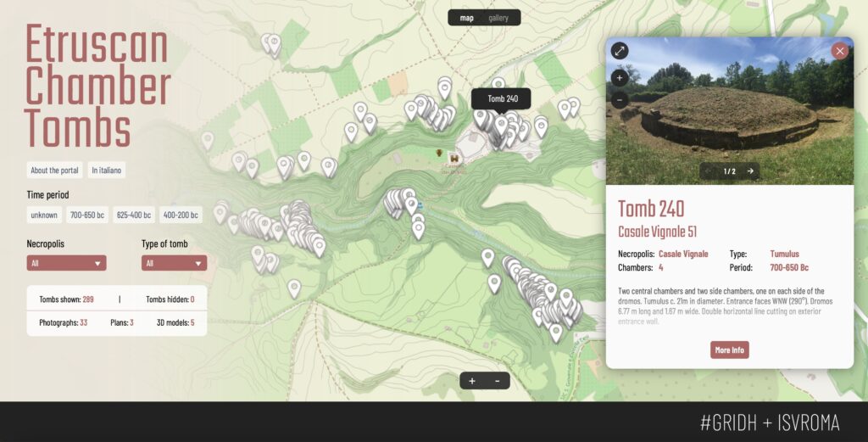Open the Type of tomb dropdown

coord(174,263)
